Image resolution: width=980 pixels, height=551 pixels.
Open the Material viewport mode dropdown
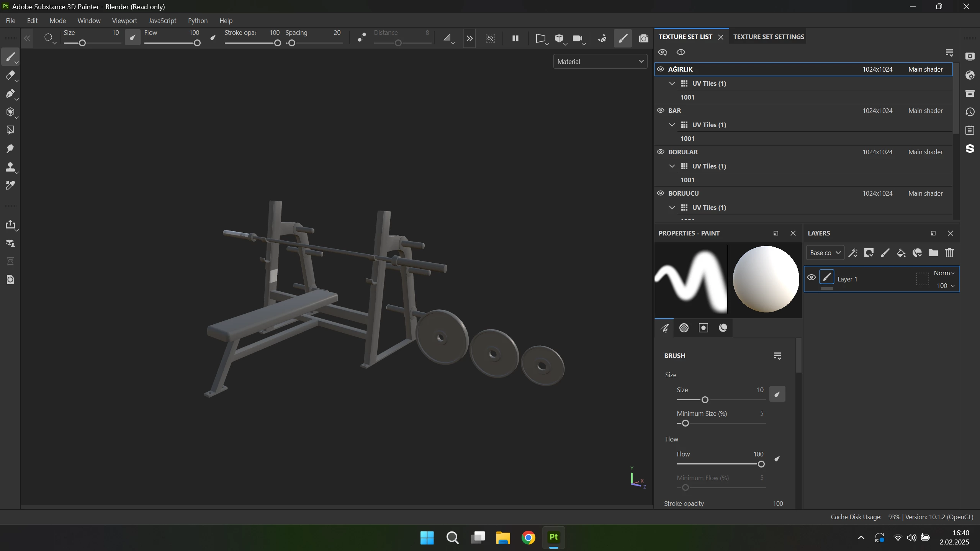(600, 62)
